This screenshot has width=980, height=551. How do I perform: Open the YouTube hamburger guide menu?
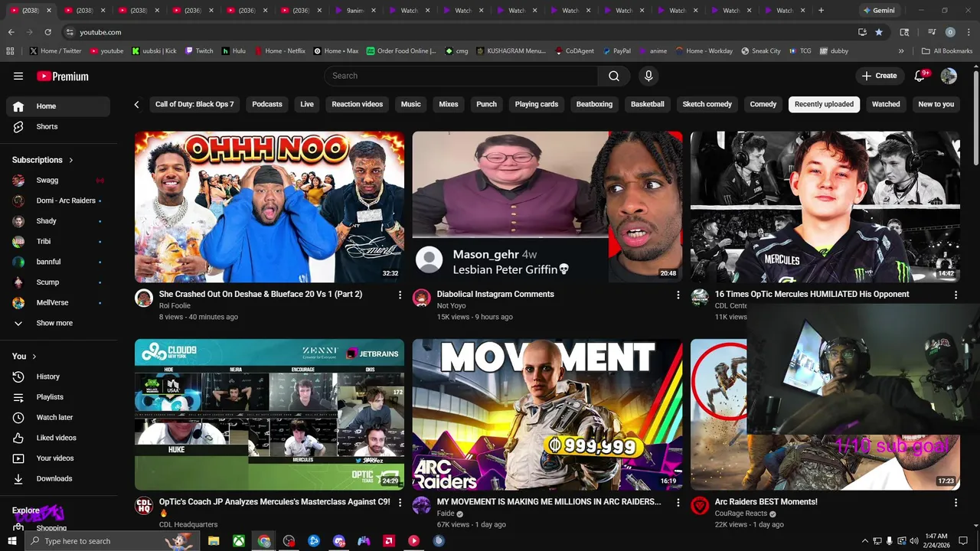18,76
